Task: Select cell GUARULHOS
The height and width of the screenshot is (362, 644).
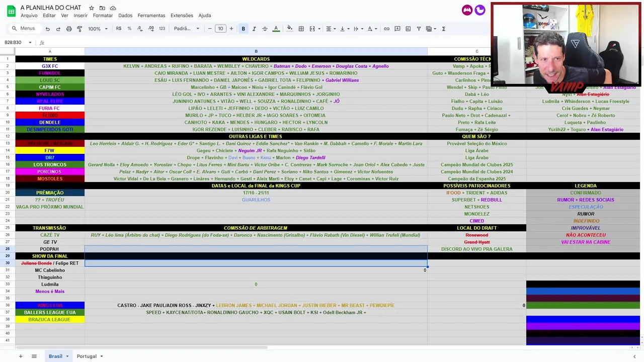Action: click(256, 200)
